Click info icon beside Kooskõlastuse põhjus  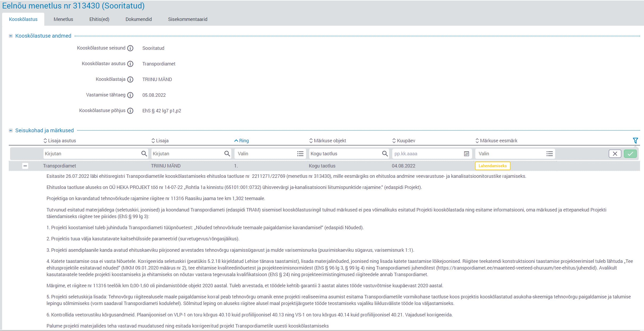tap(130, 111)
